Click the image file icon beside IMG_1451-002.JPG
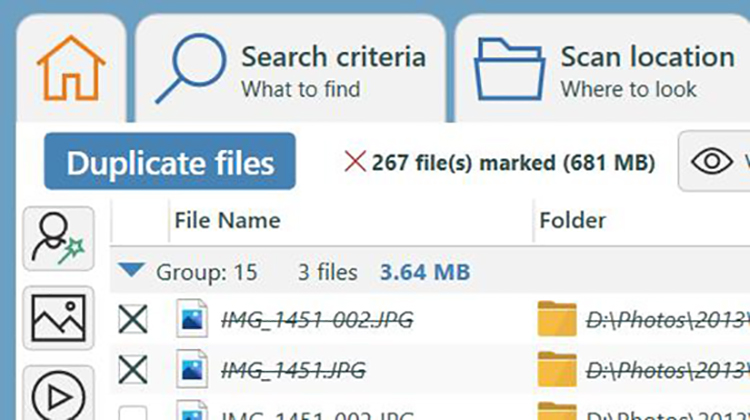Image resolution: width=750 pixels, height=420 pixels. 192,319
